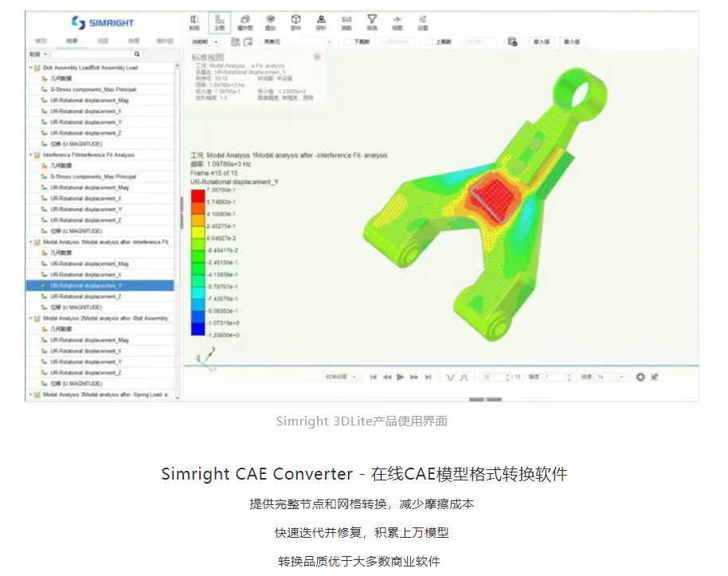The height and width of the screenshot is (576, 728).
Task: Click the eye preview icon left of 壳单元
Action: click(x=249, y=41)
